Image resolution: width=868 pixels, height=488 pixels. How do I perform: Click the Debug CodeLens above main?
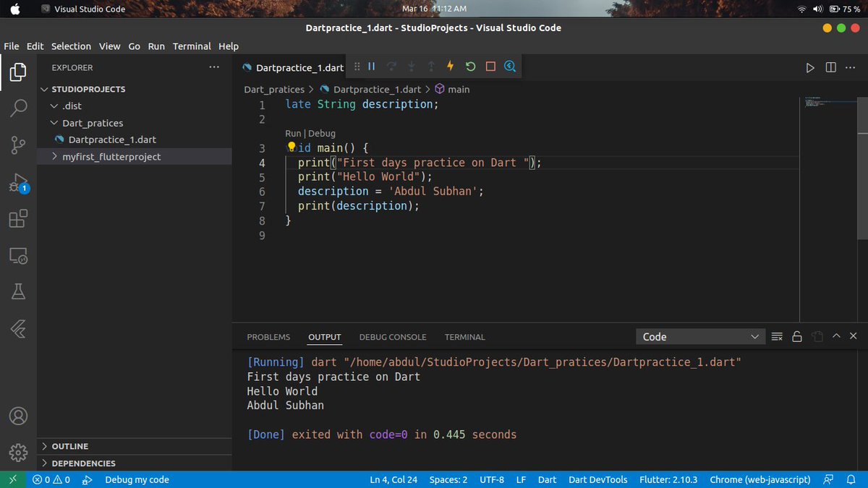322,133
